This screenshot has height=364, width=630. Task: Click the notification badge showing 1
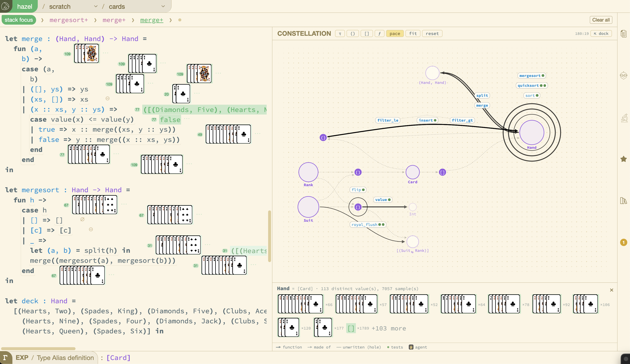(x=623, y=242)
